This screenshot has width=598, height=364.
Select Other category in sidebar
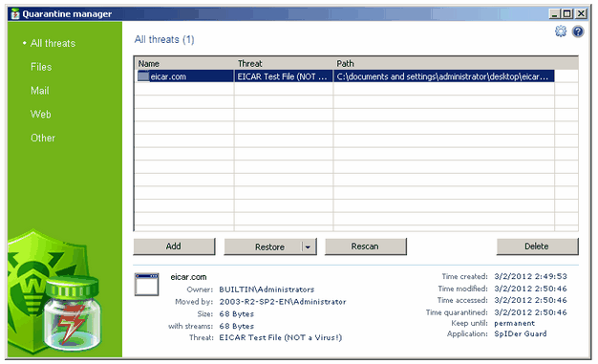43,139
